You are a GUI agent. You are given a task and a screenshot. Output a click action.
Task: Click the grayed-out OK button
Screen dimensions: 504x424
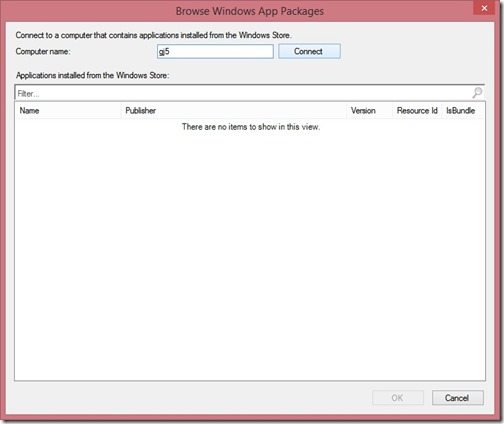(x=398, y=398)
